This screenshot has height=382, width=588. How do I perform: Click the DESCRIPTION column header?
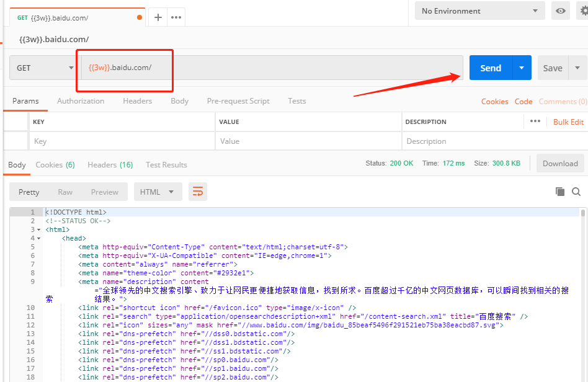click(x=425, y=122)
